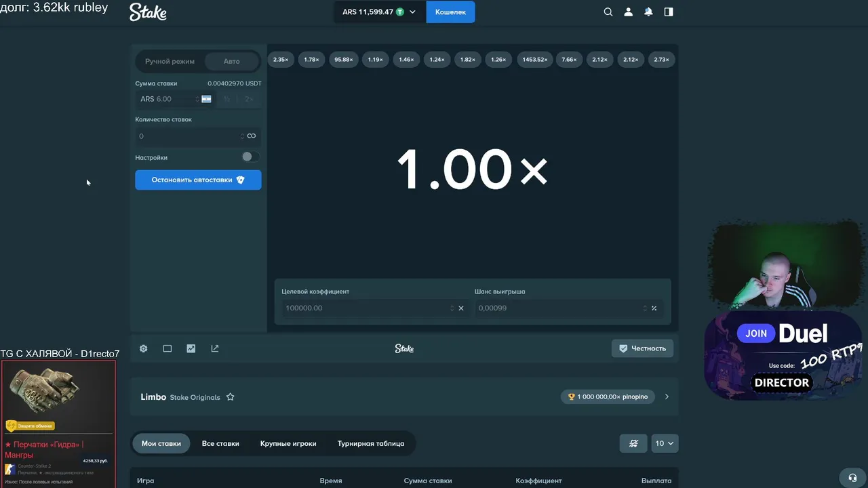Open the Турнирная таблица tab

371,443
